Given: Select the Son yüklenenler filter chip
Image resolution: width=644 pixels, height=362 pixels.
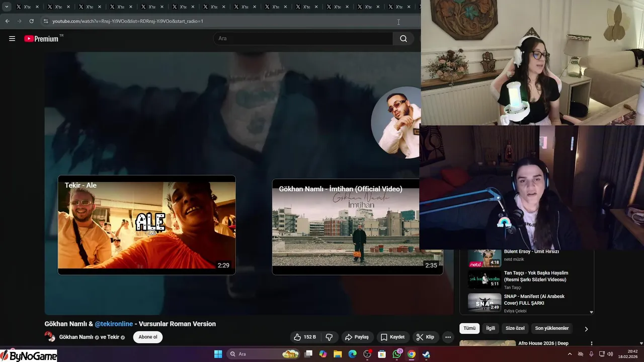Looking at the screenshot, I should pos(552,328).
